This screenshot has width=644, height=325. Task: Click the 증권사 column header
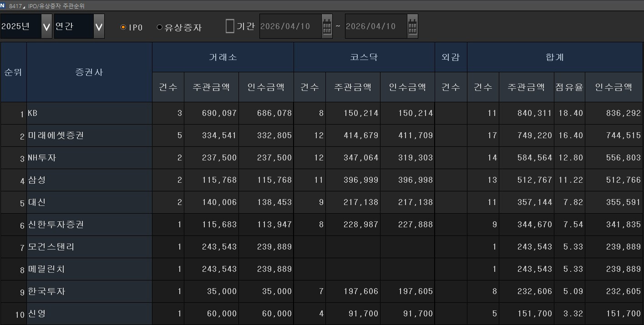[x=89, y=72]
